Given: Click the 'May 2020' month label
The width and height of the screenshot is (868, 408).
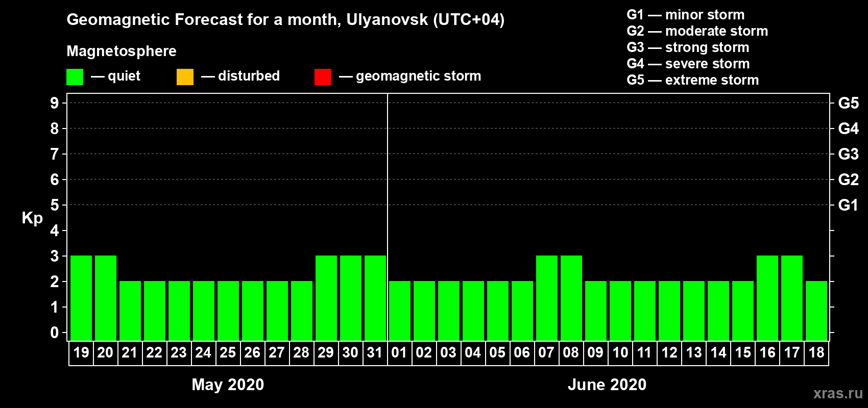Looking at the screenshot, I should click(228, 385).
